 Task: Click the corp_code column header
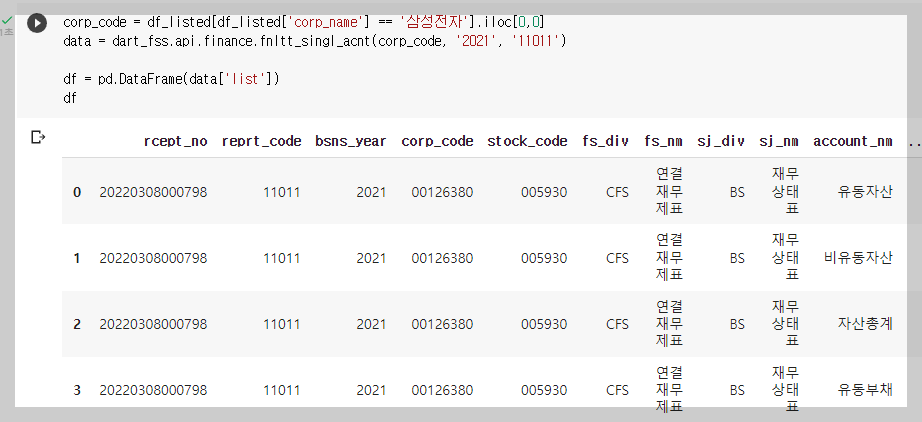point(437,142)
